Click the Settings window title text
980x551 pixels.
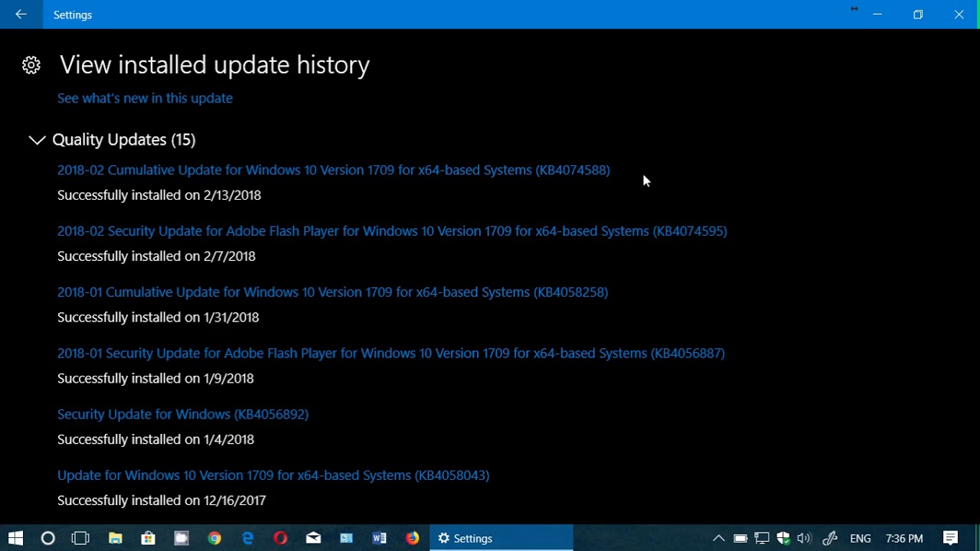[73, 15]
